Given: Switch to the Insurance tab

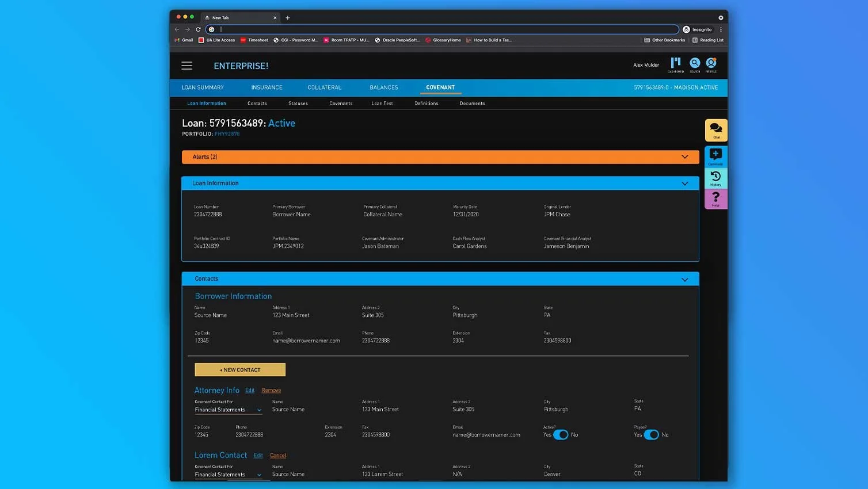Looking at the screenshot, I should [x=267, y=87].
